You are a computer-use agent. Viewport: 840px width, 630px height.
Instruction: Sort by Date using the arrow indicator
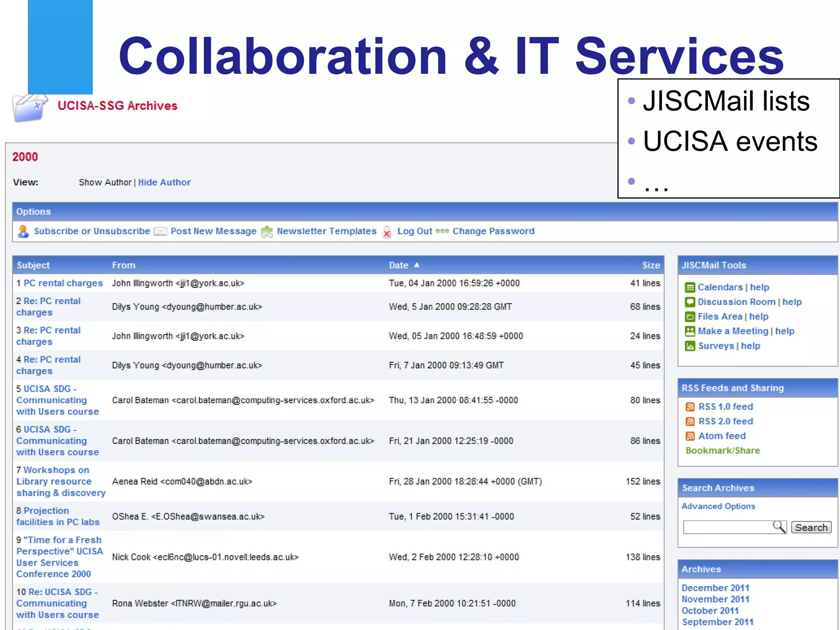pos(417,265)
